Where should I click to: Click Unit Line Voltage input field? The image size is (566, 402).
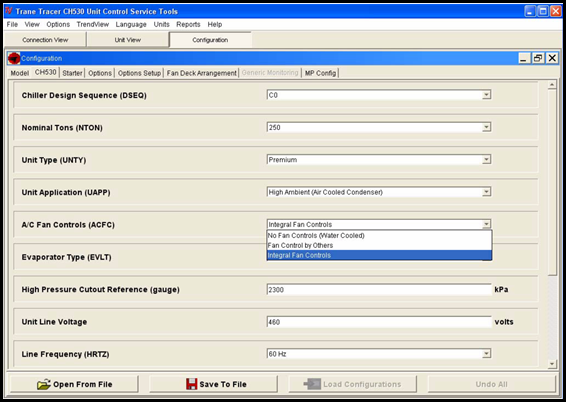coord(379,322)
